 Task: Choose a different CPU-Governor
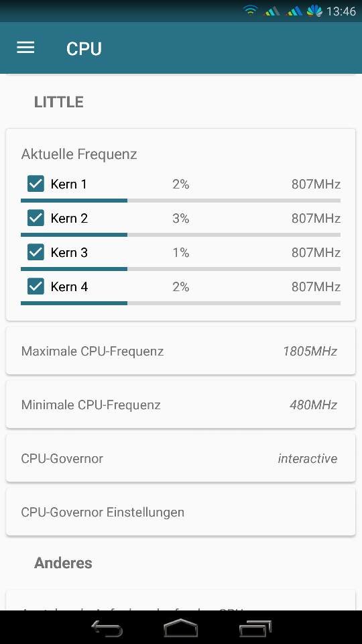pyautogui.click(x=180, y=458)
